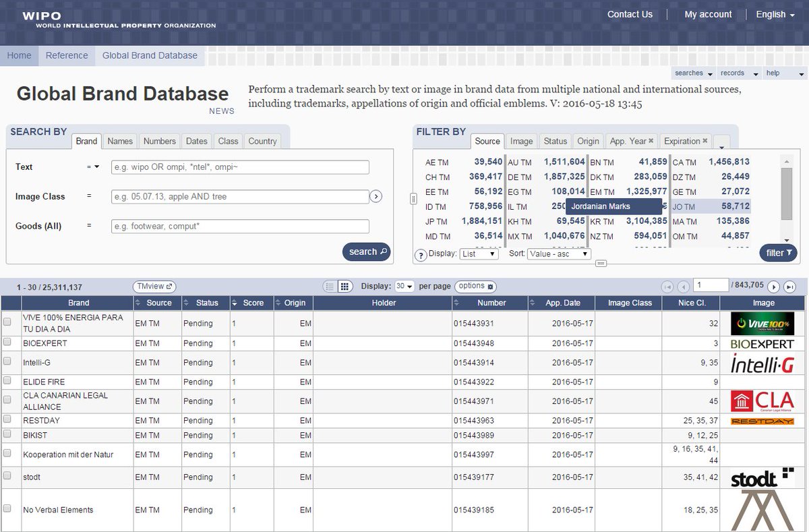
Task: Focus the Goods (All) input field
Action: tap(240, 227)
